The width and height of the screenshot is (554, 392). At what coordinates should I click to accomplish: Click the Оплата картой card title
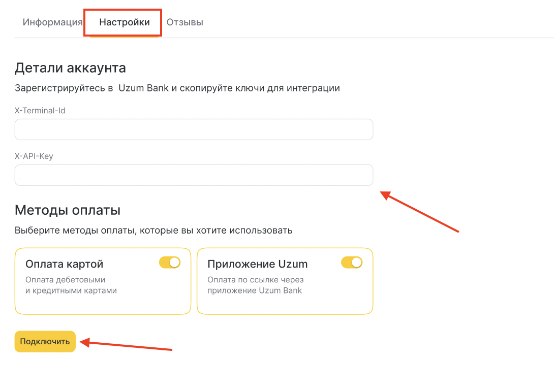pos(64,264)
